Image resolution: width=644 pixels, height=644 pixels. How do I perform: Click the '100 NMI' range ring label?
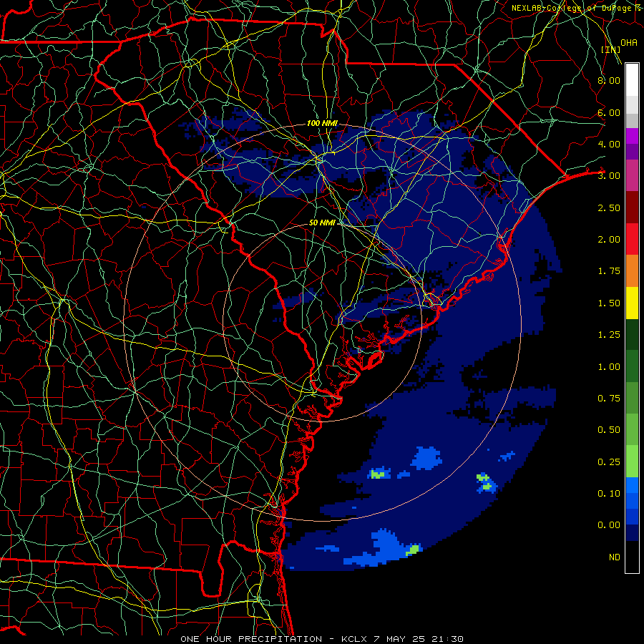(322, 123)
